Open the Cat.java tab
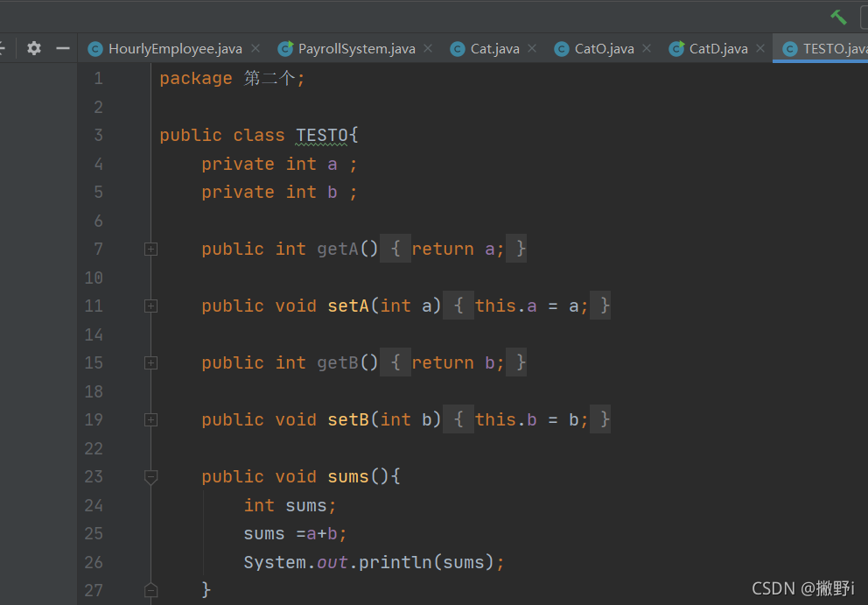Viewport: 868px width, 605px height. coord(495,49)
